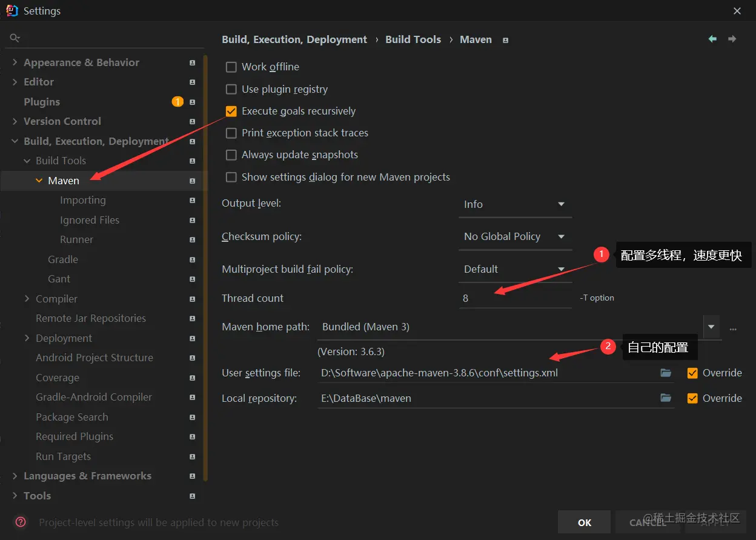This screenshot has width=756, height=540.
Task: Select Runner under Maven
Action: 77,239
